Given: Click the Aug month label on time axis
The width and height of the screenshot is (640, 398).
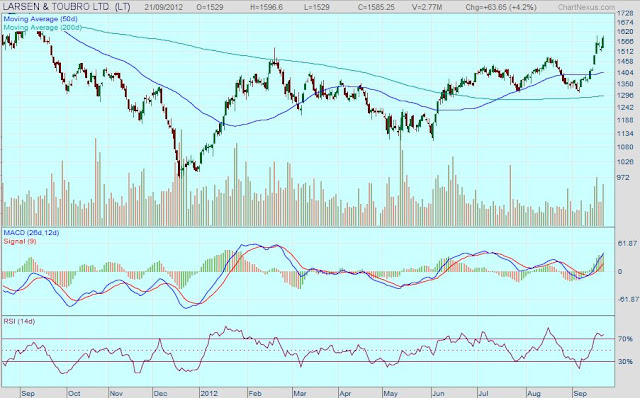Looking at the screenshot, I should 534,394.
